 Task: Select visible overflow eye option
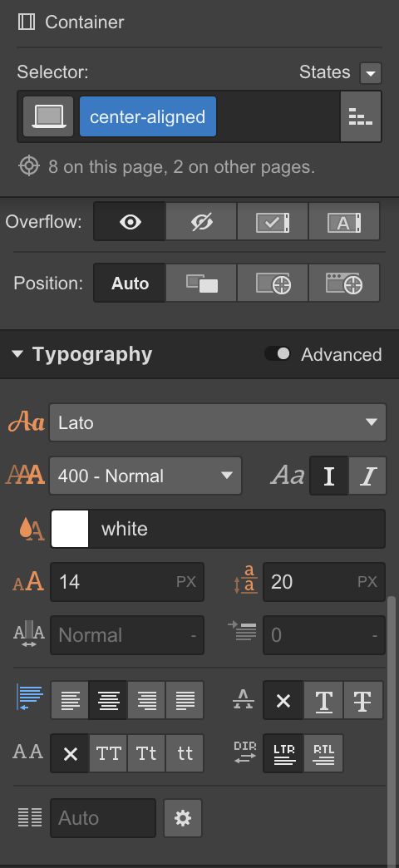[130, 222]
